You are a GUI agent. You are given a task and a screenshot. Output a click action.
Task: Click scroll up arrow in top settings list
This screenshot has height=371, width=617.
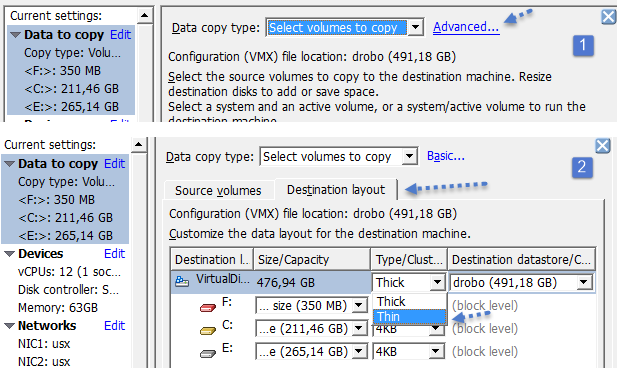[144, 16]
